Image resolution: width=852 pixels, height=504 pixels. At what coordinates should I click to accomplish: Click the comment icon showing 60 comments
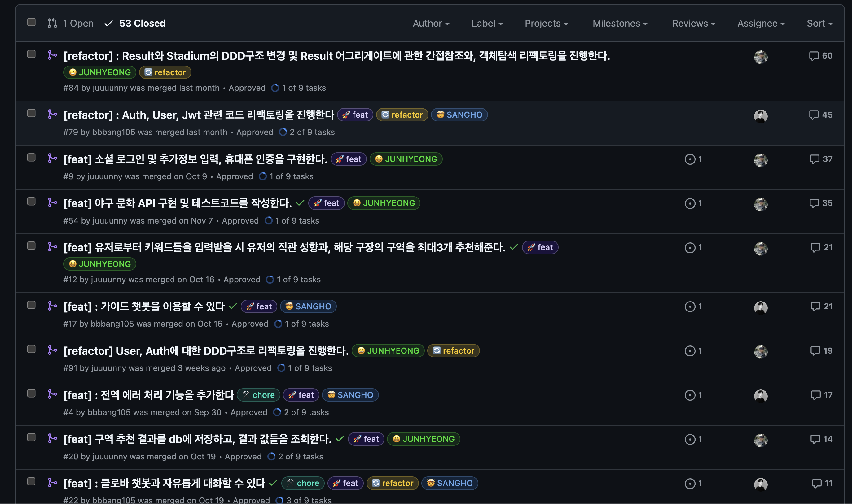pyautogui.click(x=814, y=56)
